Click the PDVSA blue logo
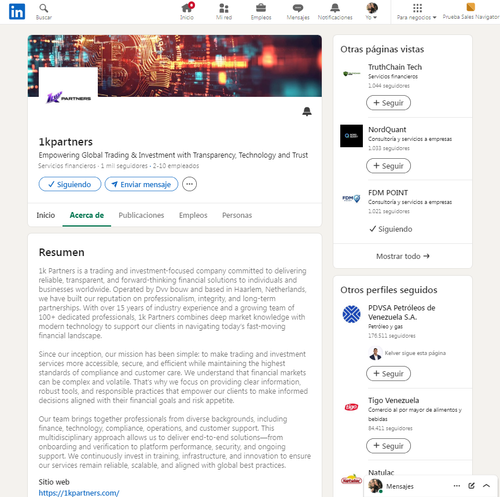Viewport: 500px width, 497px height. (351, 314)
